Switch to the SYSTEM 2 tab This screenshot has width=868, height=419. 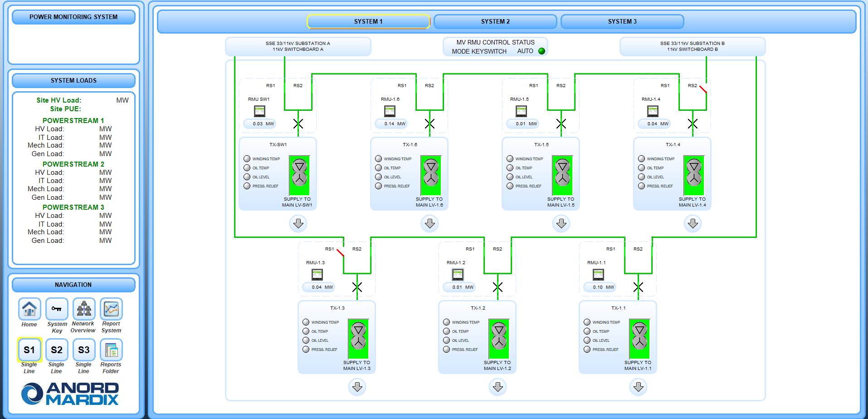(495, 21)
